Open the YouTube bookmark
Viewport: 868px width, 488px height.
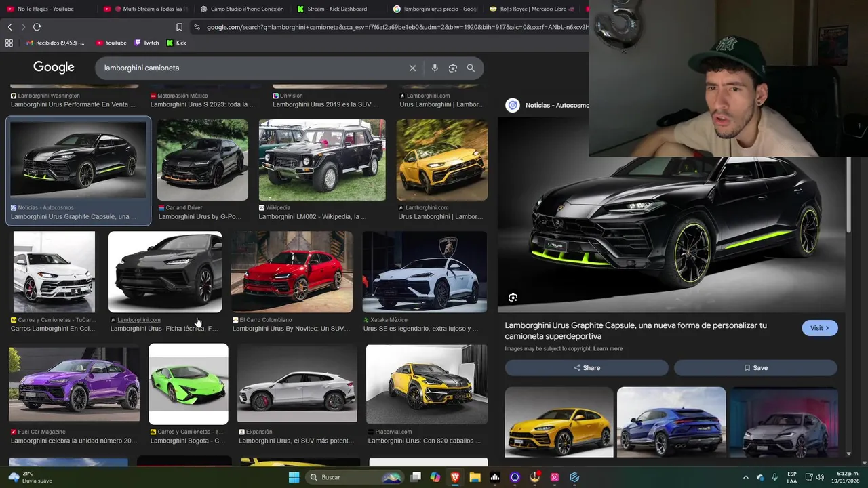pos(111,43)
